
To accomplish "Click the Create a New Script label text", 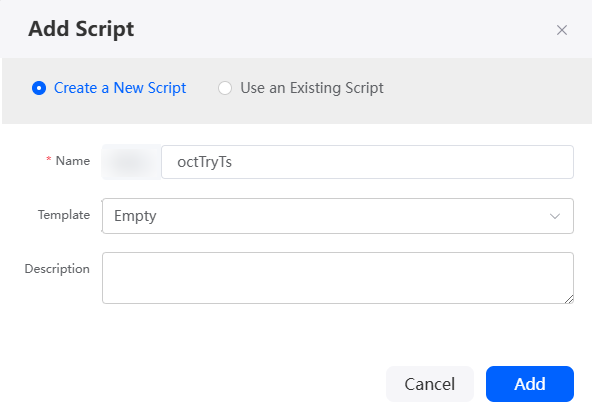I will pos(120,88).
